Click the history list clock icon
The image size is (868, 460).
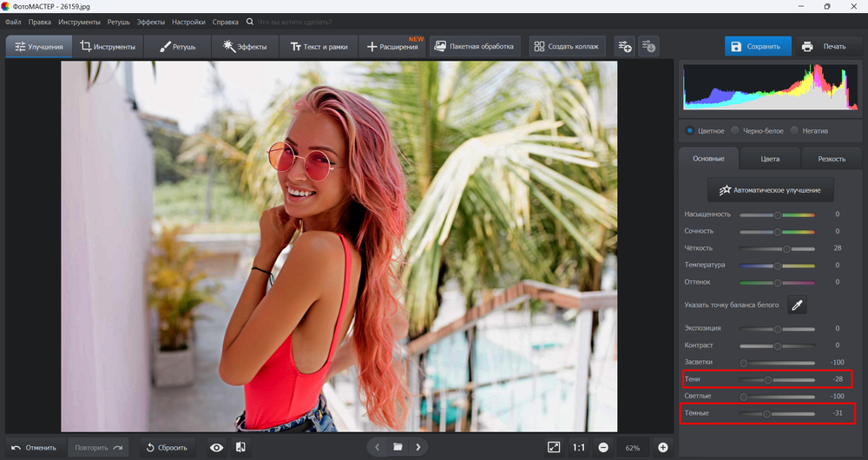coord(648,47)
